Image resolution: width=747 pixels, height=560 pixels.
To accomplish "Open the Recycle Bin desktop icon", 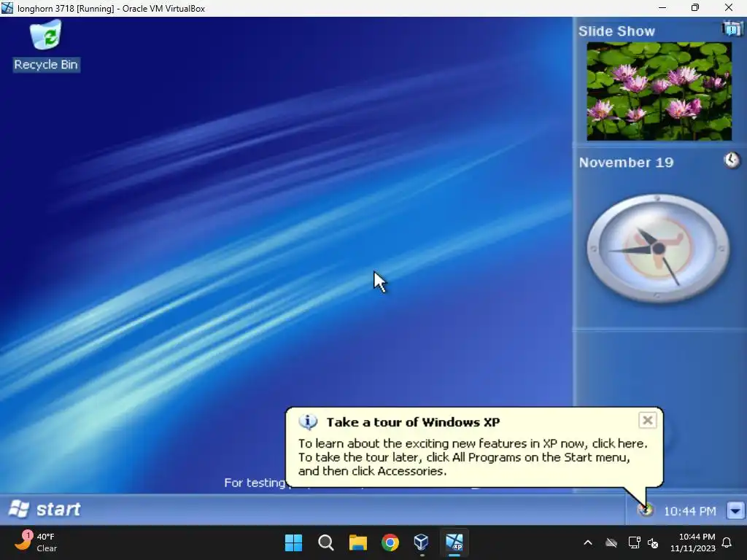I will (46, 44).
